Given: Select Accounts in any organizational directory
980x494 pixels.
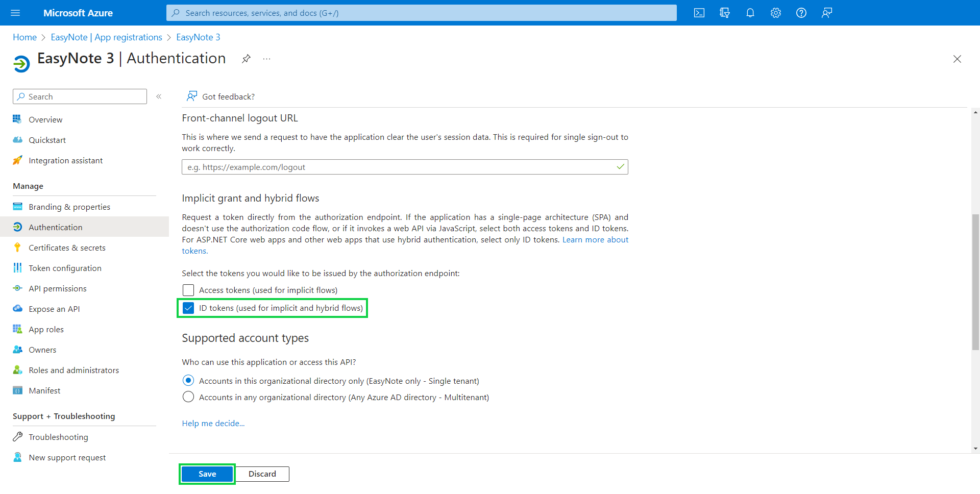Looking at the screenshot, I should pyautogui.click(x=188, y=397).
